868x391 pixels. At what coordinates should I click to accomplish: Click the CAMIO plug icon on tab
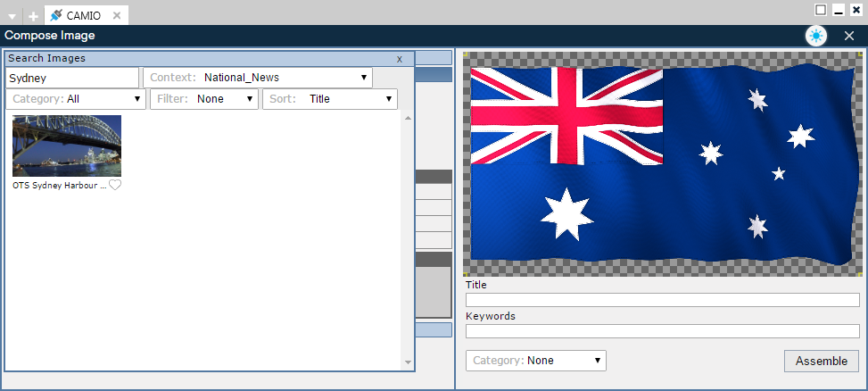point(56,15)
